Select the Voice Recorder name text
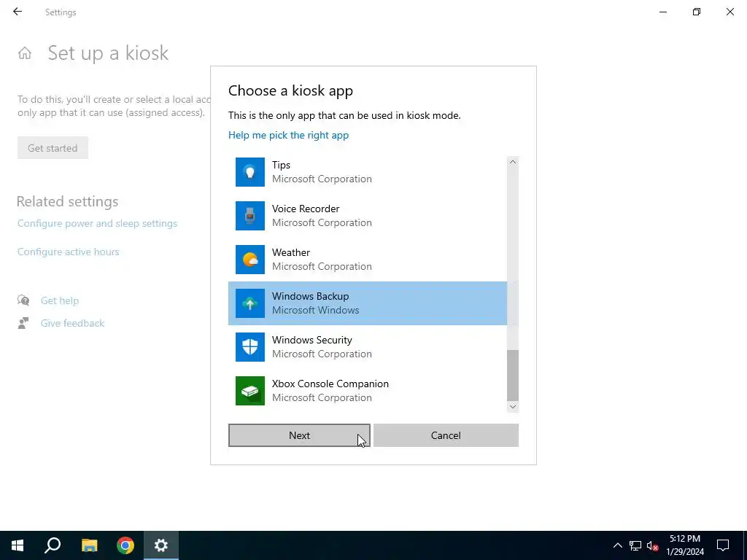747x560 pixels. (306, 209)
